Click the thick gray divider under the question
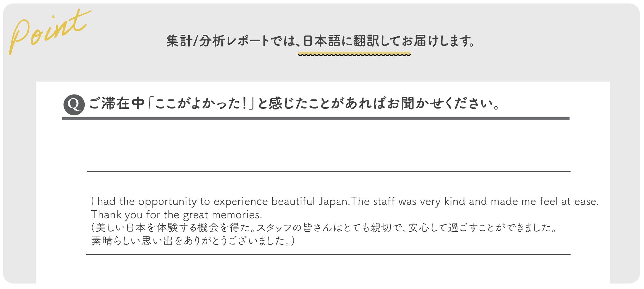Image resolution: width=644 pixels, height=289 pixels. 315,119
